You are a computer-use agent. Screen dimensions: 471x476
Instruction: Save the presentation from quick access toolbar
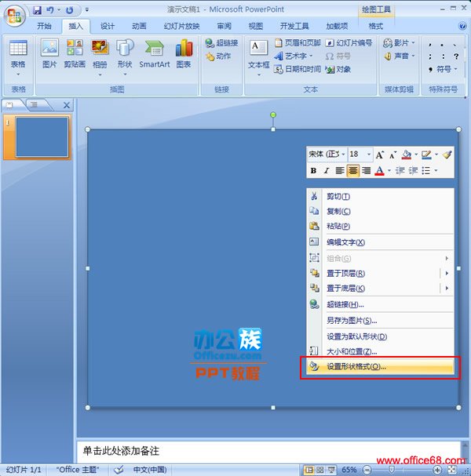tap(38, 10)
